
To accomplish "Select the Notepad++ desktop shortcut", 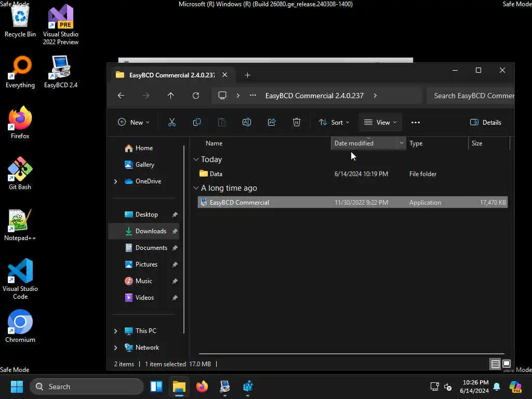I will (20, 224).
